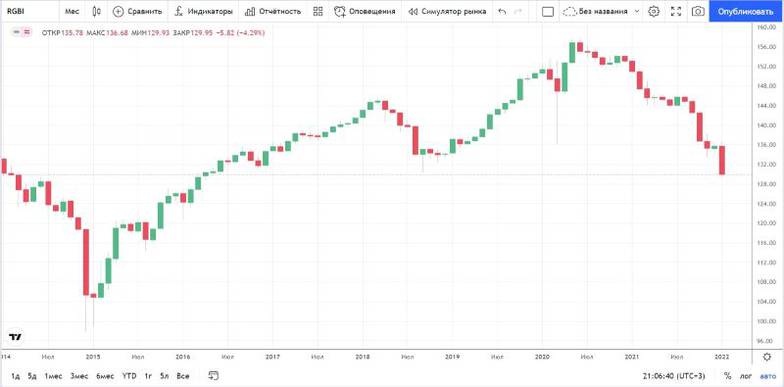The height and width of the screenshot is (387, 784).
Task: Toggle the лог logarithmic scale
Action: [x=745, y=376]
